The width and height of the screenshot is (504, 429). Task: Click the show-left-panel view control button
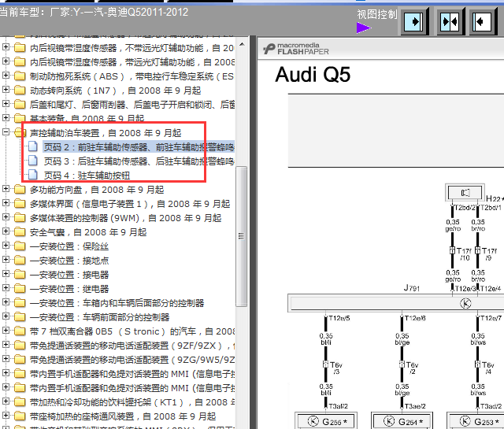pyautogui.click(x=481, y=21)
